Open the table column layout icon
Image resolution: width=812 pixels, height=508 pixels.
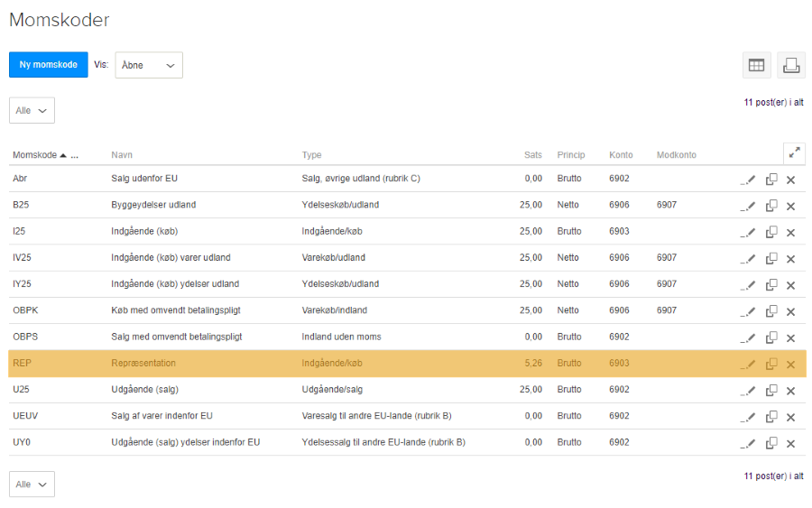click(x=756, y=65)
